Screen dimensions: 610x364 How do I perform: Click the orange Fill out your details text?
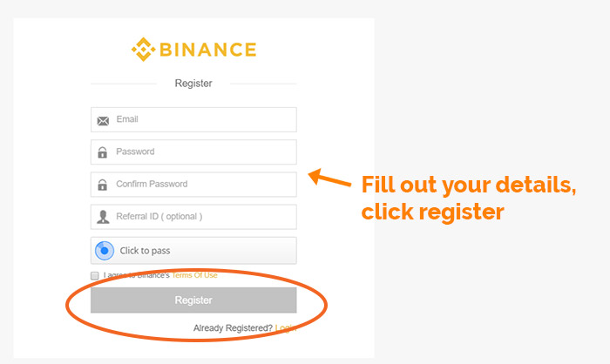(x=469, y=185)
